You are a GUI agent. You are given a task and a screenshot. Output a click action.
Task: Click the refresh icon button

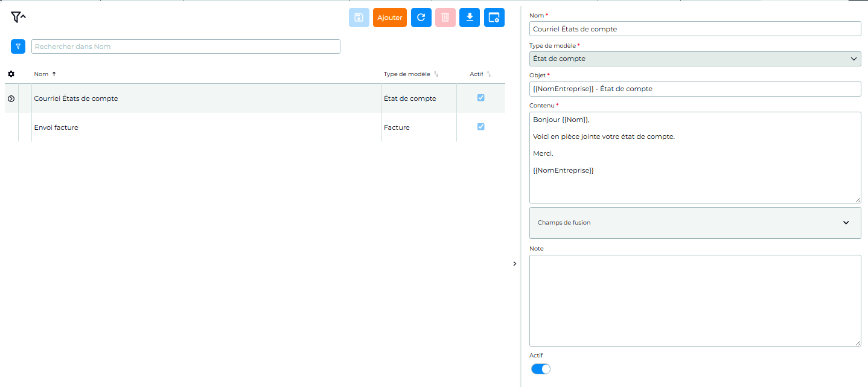click(x=421, y=18)
